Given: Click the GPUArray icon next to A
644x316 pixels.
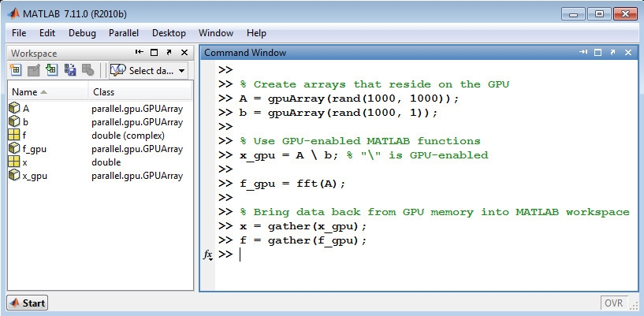Looking at the screenshot, I should pyautogui.click(x=14, y=108).
